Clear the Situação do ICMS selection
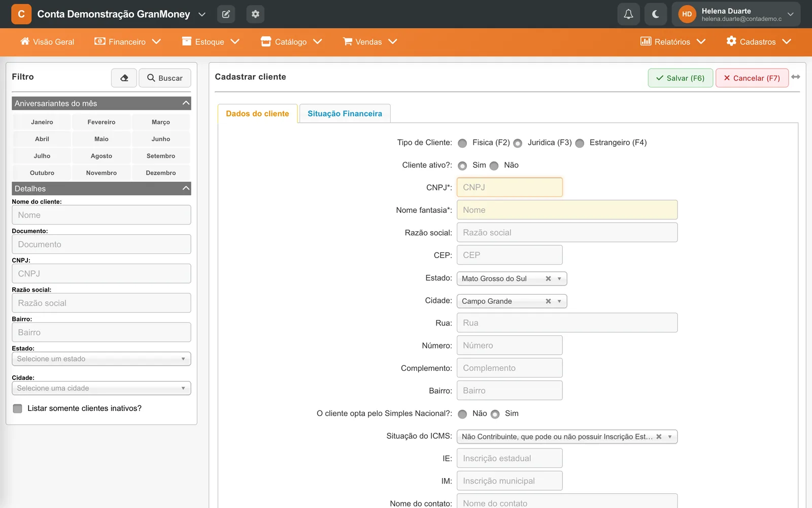This screenshot has height=508, width=812. [659, 436]
